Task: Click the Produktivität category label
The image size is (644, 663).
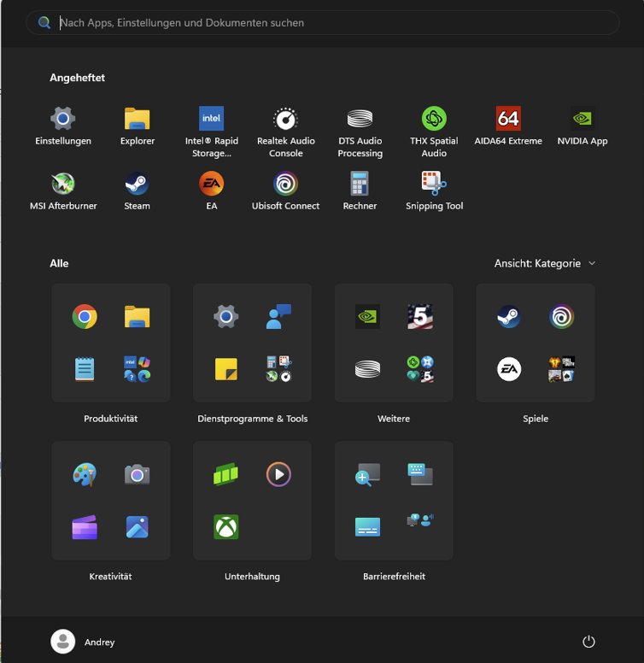Action: coord(111,419)
